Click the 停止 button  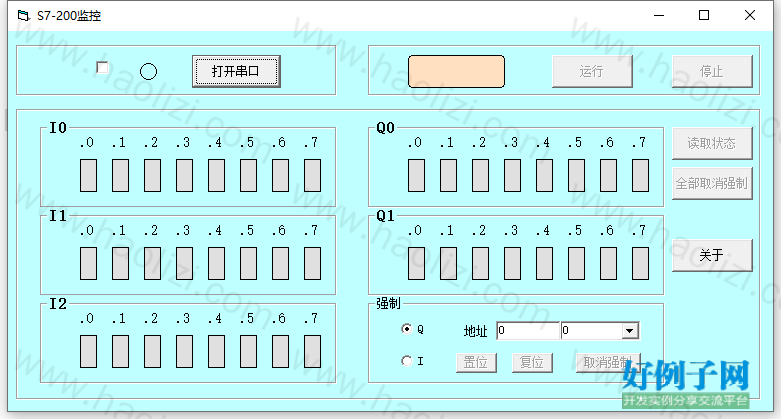pos(712,71)
